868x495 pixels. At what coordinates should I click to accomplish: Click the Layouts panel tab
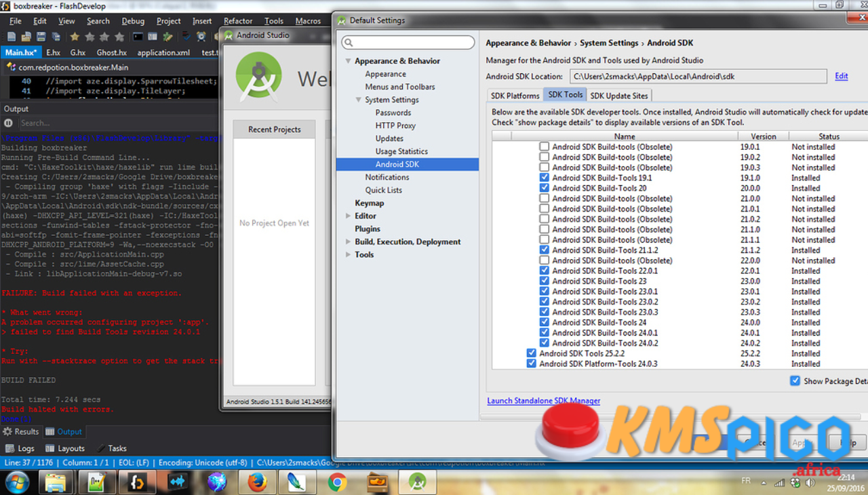(x=65, y=448)
